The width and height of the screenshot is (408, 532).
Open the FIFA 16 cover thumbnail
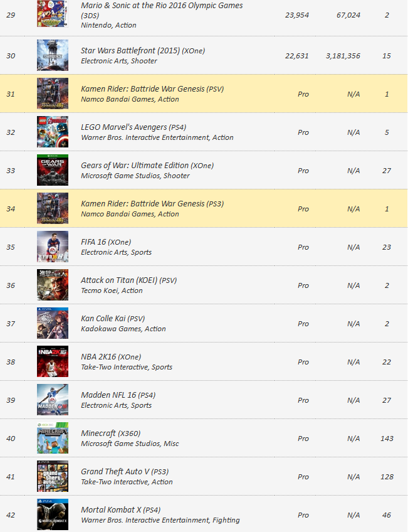(53, 247)
